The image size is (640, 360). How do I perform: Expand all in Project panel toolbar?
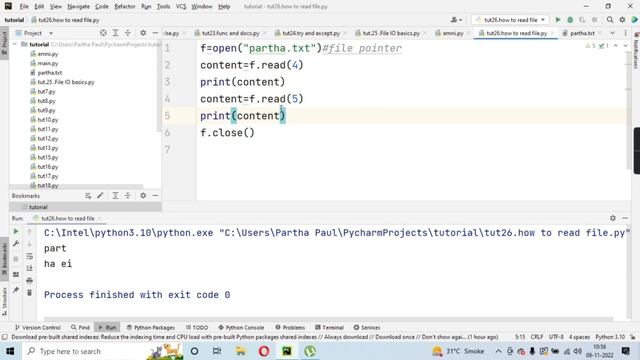click(x=116, y=33)
